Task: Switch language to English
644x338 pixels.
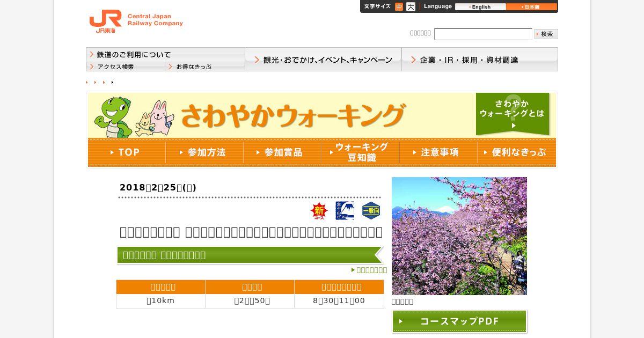Action: coord(480,7)
